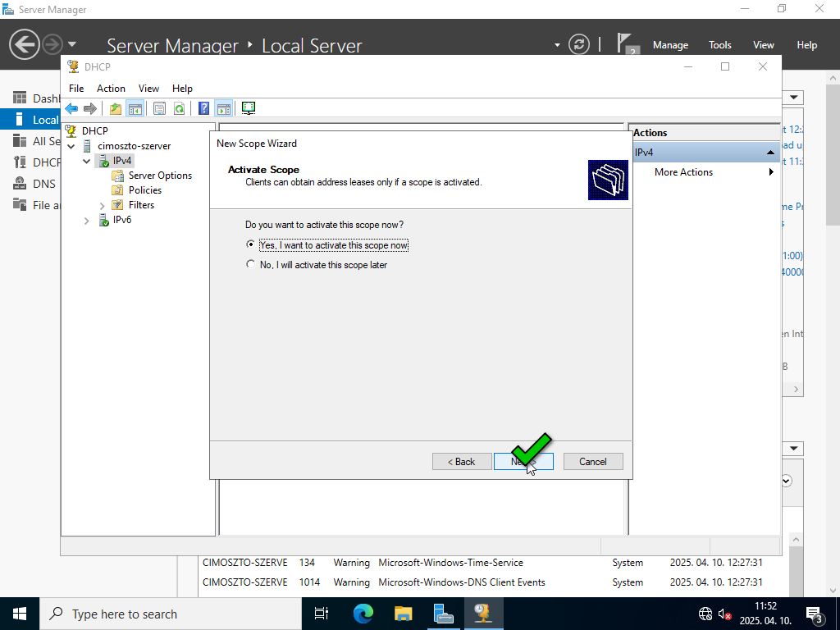Image resolution: width=840 pixels, height=630 pixels.
Task: Click the blue Back arrow in DHCP toolbar
Action: tap(71, 108)
